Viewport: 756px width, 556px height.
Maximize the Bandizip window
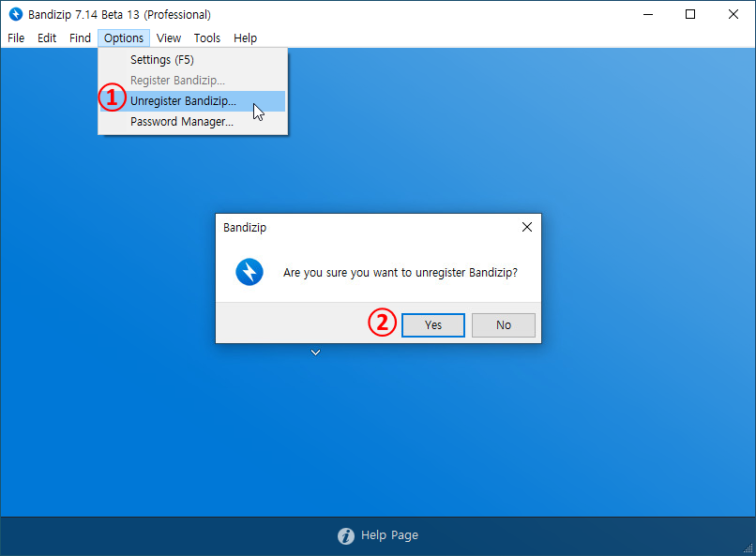690,14
